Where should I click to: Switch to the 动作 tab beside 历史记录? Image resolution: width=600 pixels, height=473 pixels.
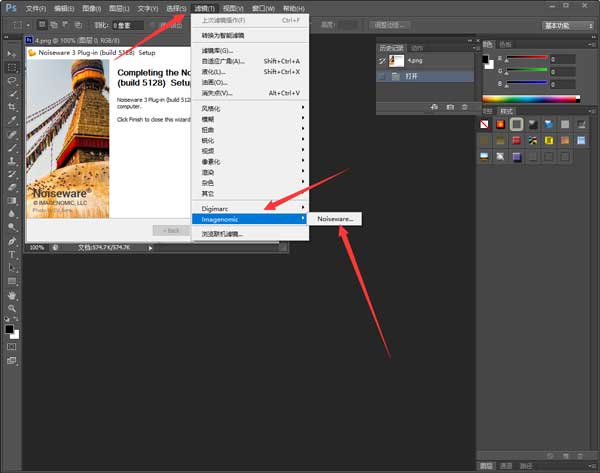click(x=417, y=48)
